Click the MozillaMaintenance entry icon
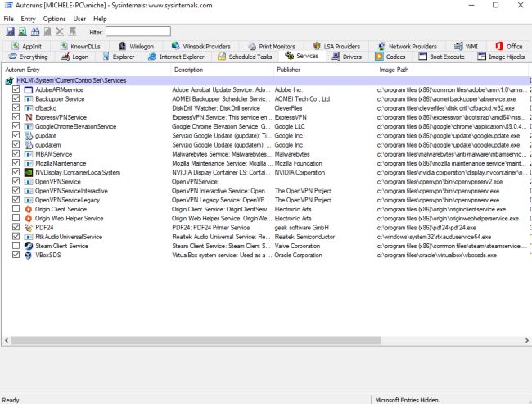The width and height of the screenshot is (532, 404). pos(29,163)
